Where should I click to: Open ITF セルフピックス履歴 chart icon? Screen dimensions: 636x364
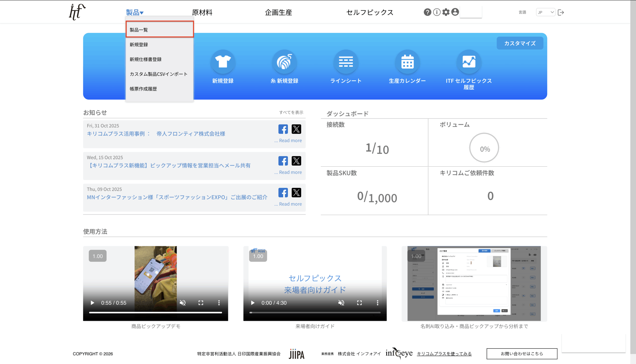coord(469,62)
